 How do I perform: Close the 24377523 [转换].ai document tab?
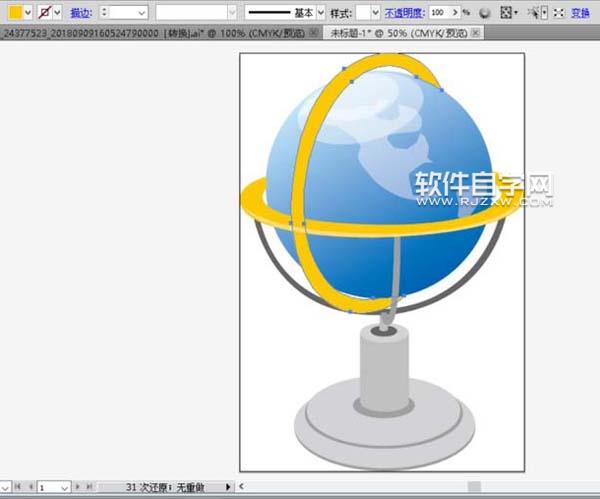coord(313,33)
